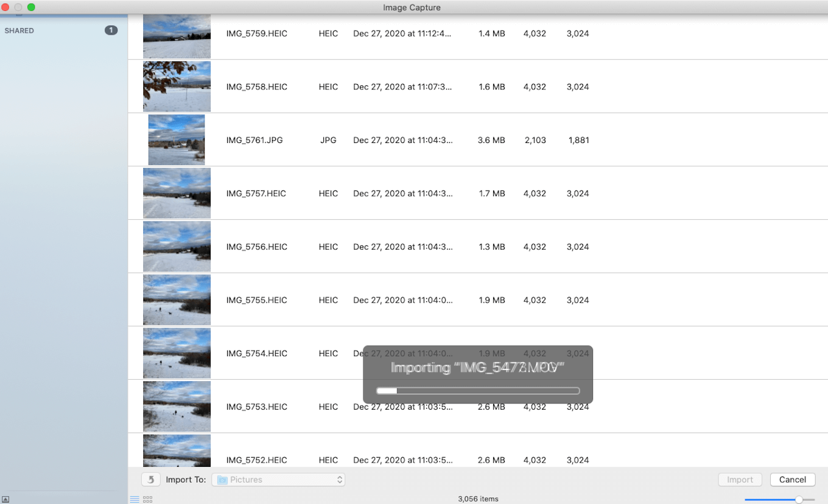Click file name IMG_5755.HEIC
The width and height of the screenshot is (828, 504).
256,300
